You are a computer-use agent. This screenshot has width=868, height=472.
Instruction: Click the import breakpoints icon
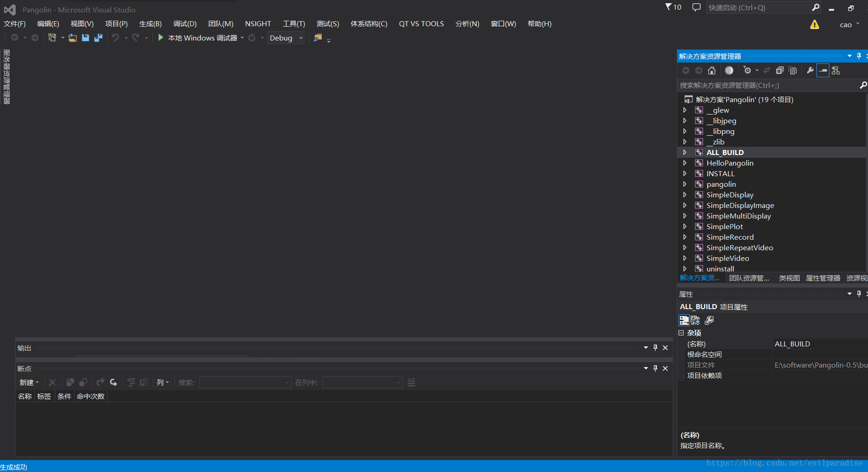click(113, 382)
